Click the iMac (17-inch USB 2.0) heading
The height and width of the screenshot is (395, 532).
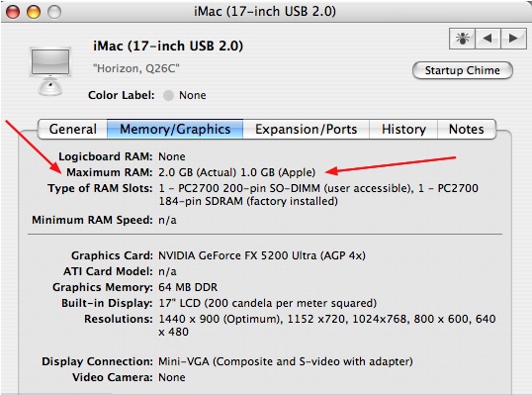tap(168, 46)
